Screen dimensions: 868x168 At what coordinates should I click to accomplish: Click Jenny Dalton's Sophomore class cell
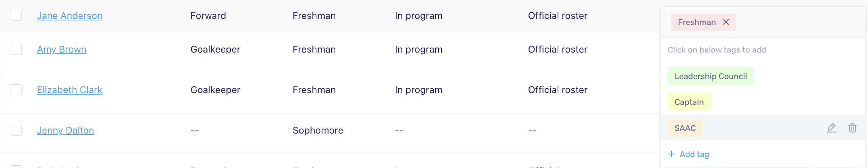(318, 130)
